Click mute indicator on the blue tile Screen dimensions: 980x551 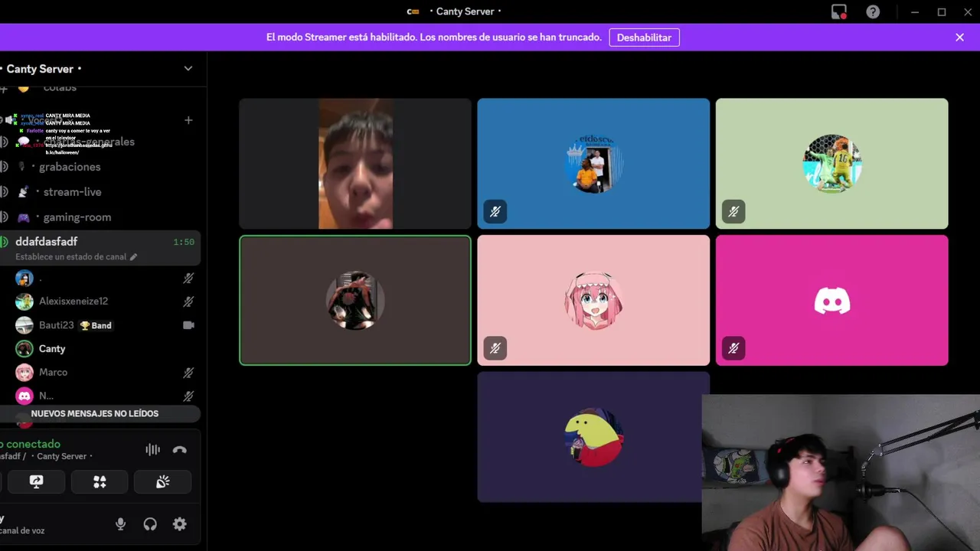(495, 212)
